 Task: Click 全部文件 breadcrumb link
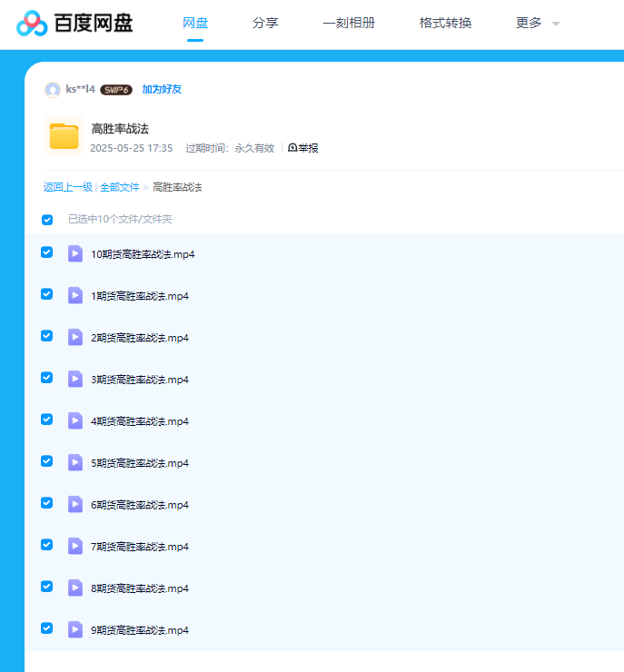coord(120,187)
